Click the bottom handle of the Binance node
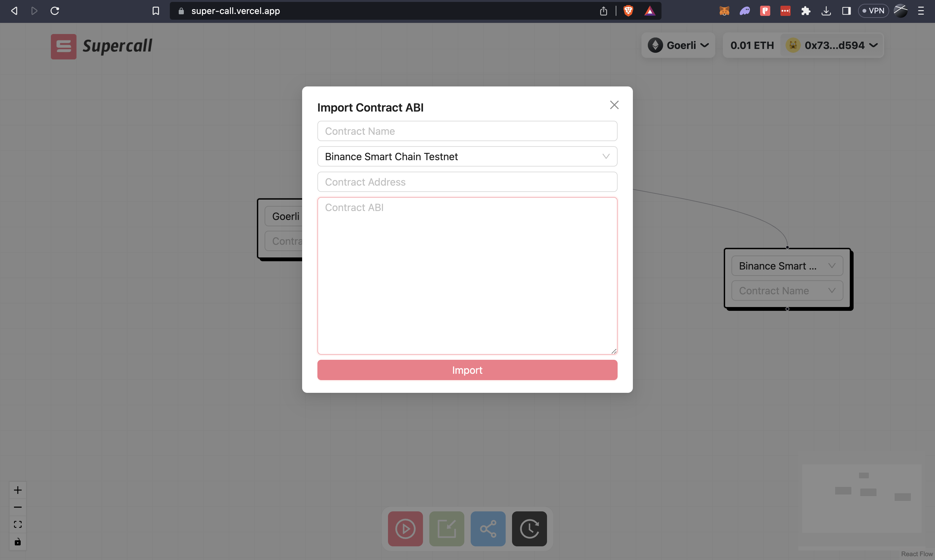Viewport: 935px width, 560px height. coord(787,309)
